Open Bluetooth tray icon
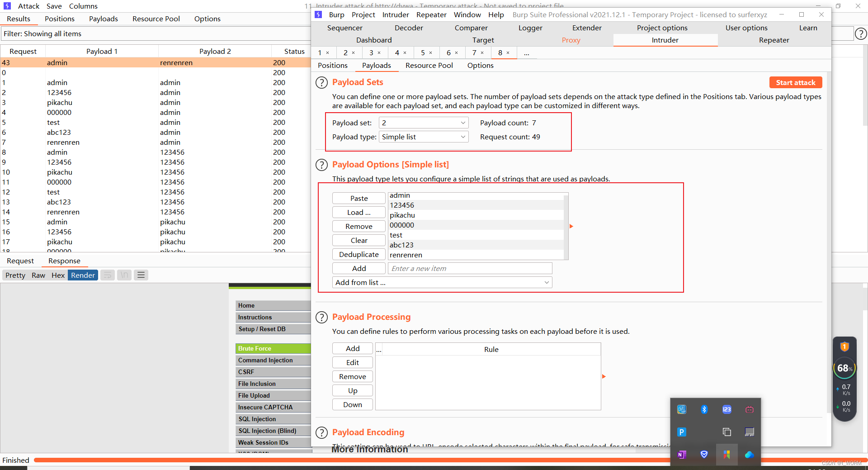Screen dimensions: 868x470 pyautogui.click(x=704, y=409)
